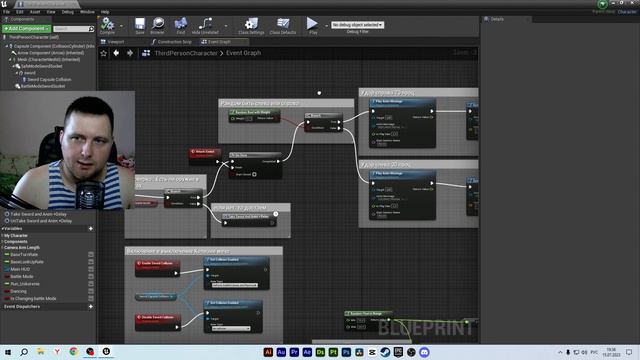Open Class Settings from toolbar
The height and width of the screenshot is (360, 640).
[x=251, y=23]
